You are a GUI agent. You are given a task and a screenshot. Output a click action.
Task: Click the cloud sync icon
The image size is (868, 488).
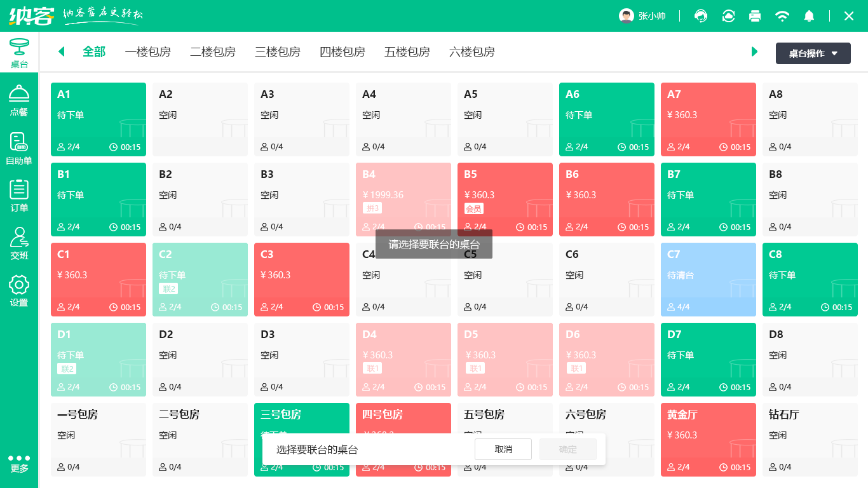[x=728, y=16]
